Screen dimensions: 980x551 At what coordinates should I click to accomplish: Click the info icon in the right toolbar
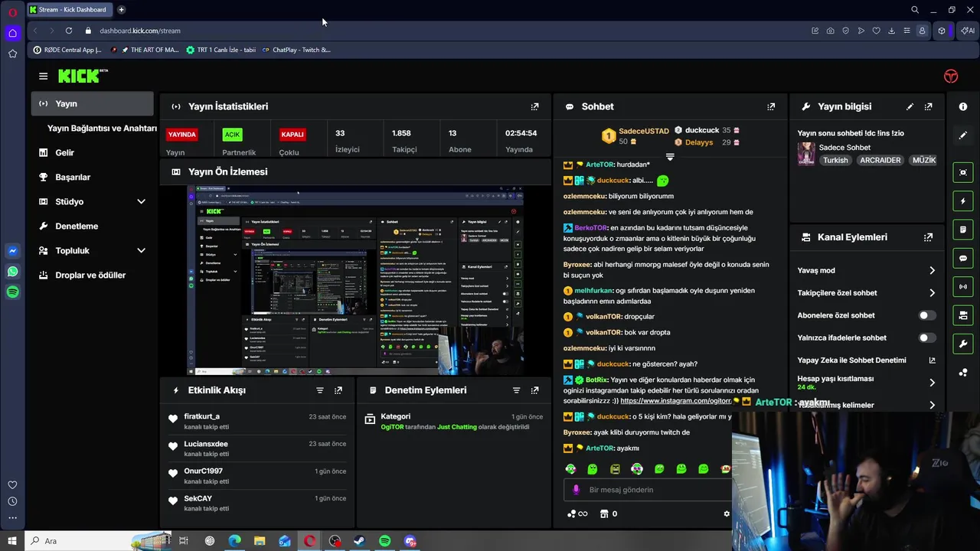tap(963, 106)
